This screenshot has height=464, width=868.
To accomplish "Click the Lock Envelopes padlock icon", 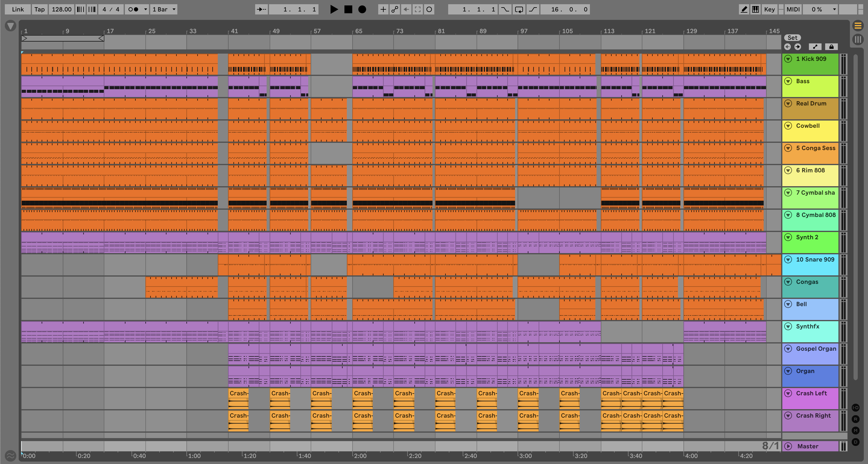I will coord(831,47).
